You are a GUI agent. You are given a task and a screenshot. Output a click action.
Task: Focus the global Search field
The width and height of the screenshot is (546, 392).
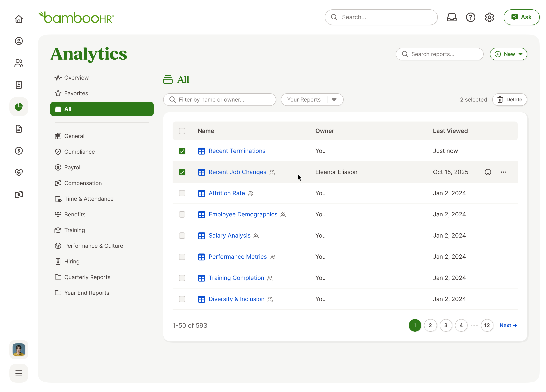(381, 17)
